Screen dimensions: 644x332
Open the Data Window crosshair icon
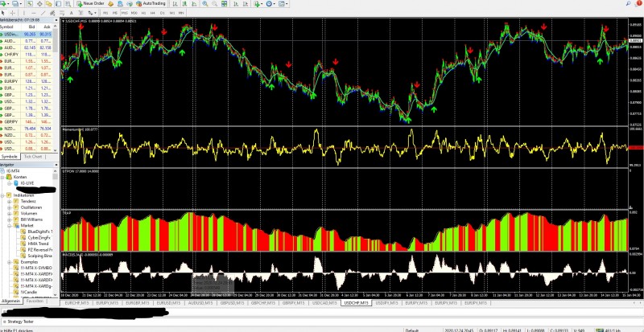[x=39, y=4]
